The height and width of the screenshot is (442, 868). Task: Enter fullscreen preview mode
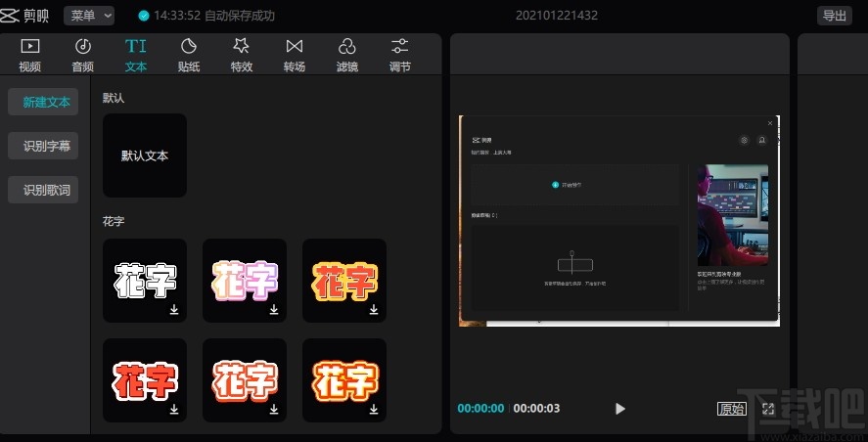pyautogui.click(x=768, y=409)
